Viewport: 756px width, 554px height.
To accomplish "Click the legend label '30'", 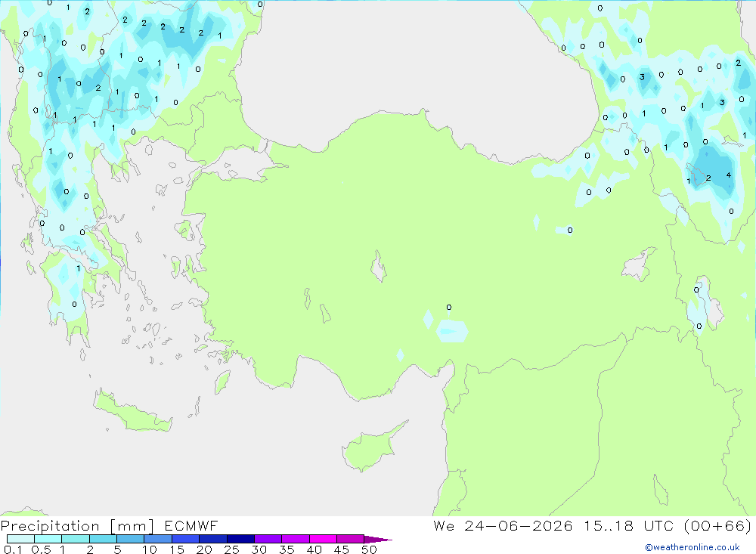I will click(x=259, y=549).
